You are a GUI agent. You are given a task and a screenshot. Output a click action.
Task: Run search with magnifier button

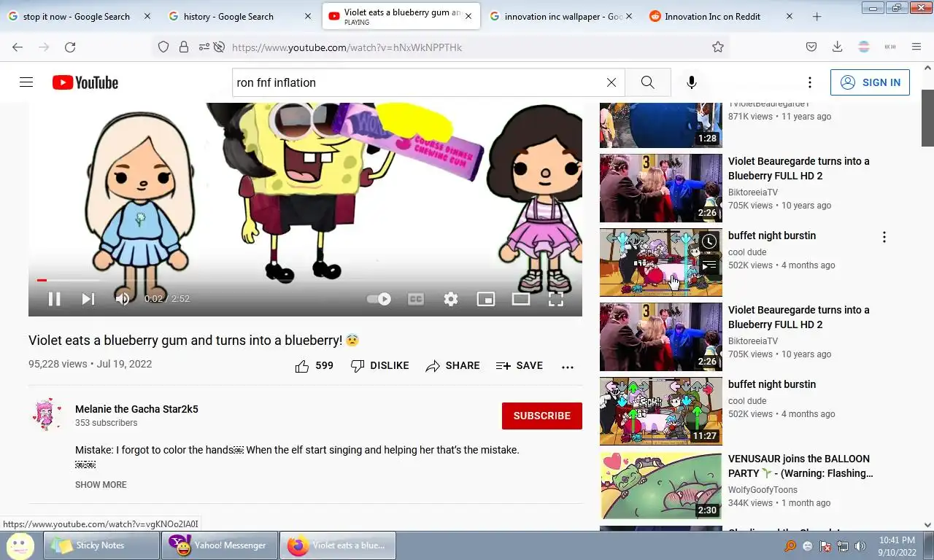648,82
